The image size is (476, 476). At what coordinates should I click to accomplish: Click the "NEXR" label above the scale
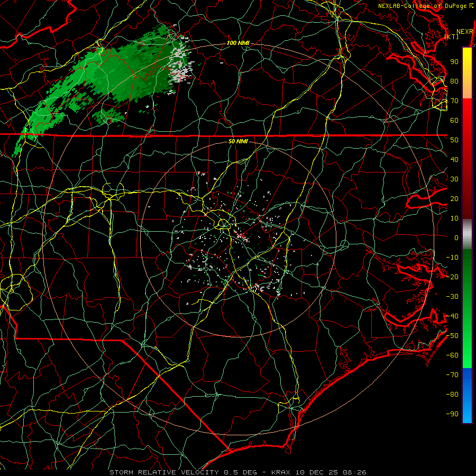[x=465, y=31]
